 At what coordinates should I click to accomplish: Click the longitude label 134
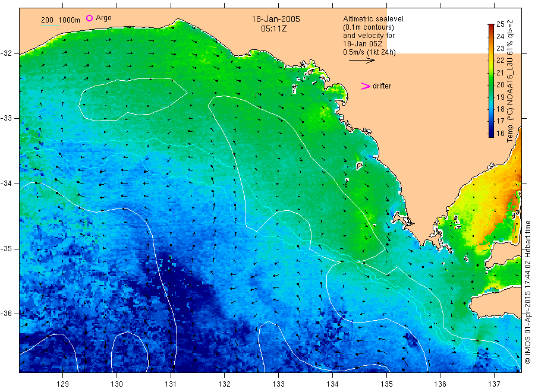point(332,384)
